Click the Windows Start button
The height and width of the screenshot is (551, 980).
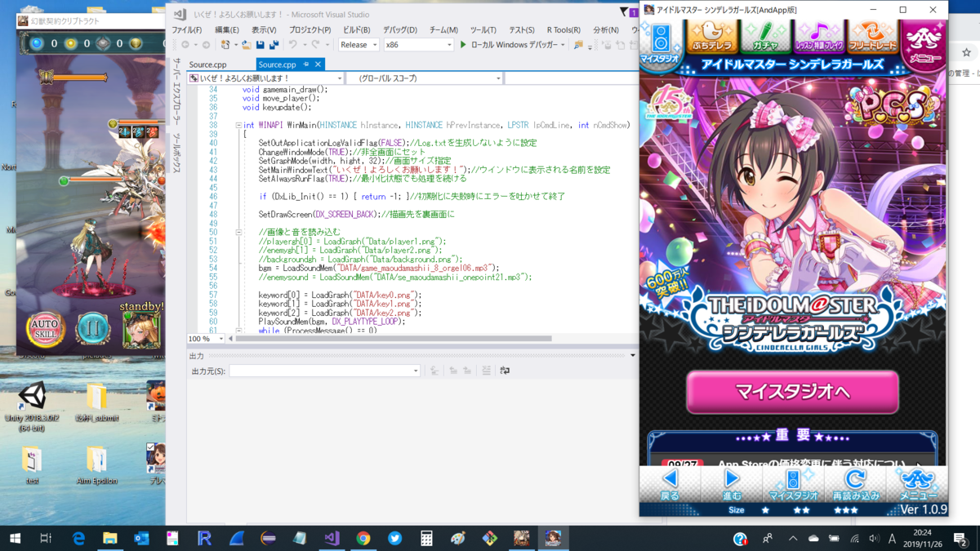[15, 538]
